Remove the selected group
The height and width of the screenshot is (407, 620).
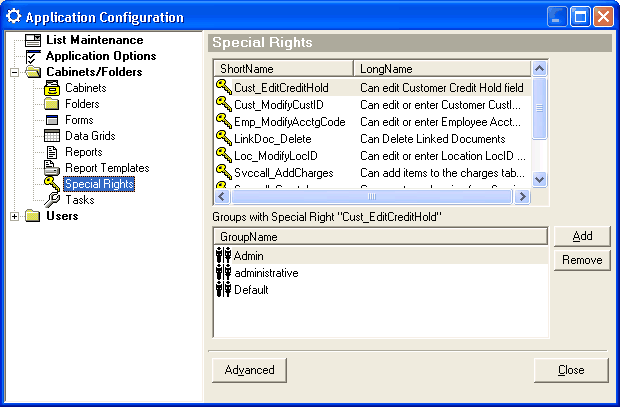582,260
